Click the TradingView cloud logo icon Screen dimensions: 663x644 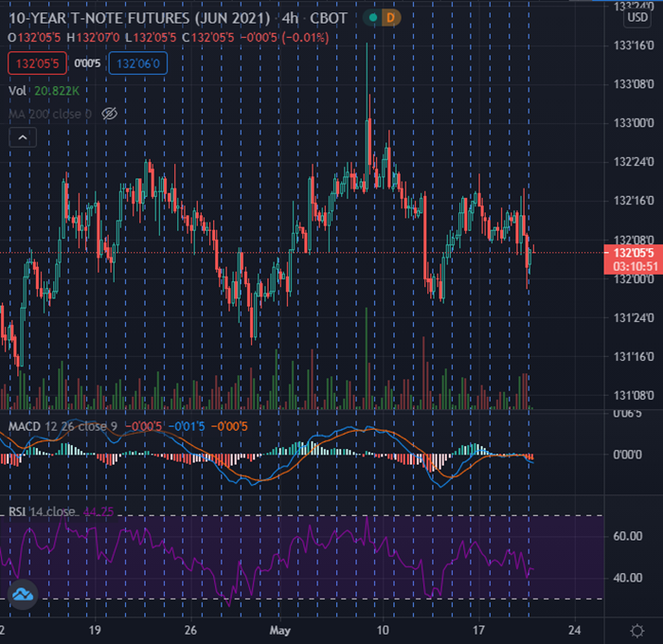click(x=23, y=594)
